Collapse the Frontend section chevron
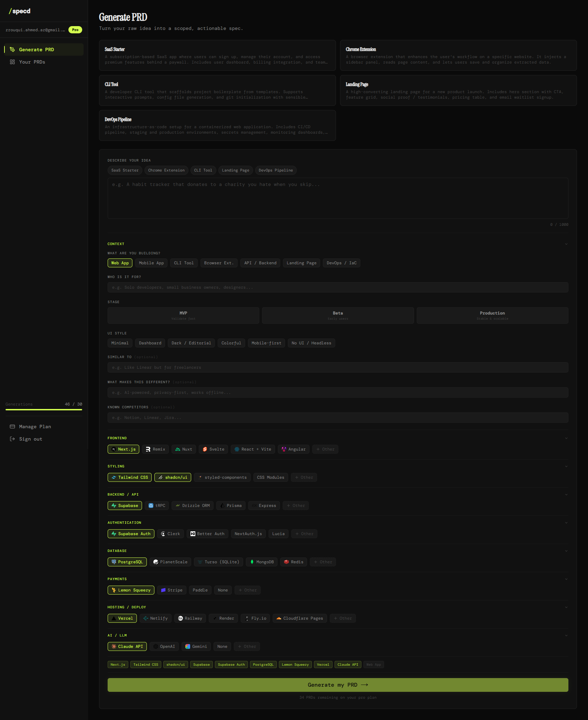 click(566, 438)
